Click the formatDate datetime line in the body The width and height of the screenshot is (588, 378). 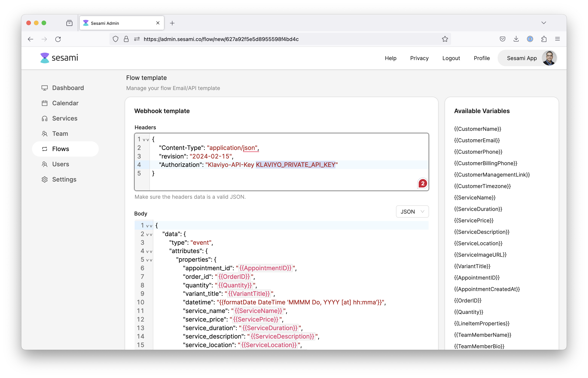284,302
